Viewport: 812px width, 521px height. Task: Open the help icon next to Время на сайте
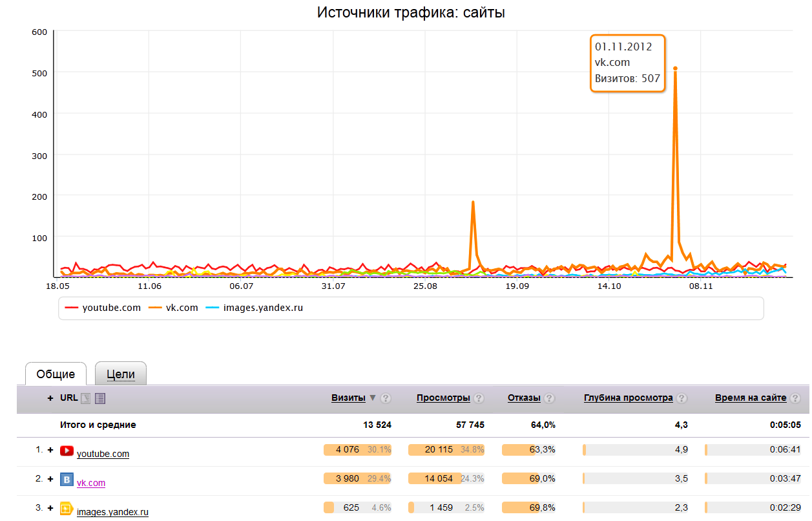click(x=795, y=398)
